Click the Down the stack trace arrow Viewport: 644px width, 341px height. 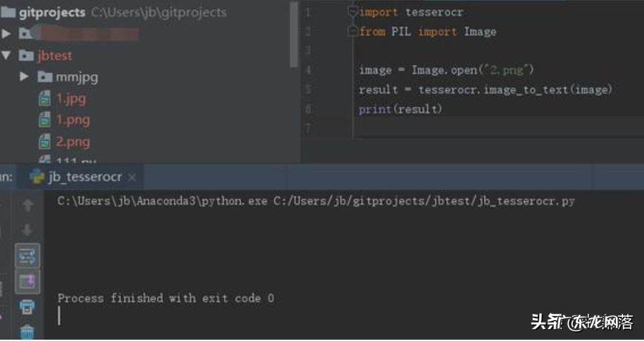(27, 230)
